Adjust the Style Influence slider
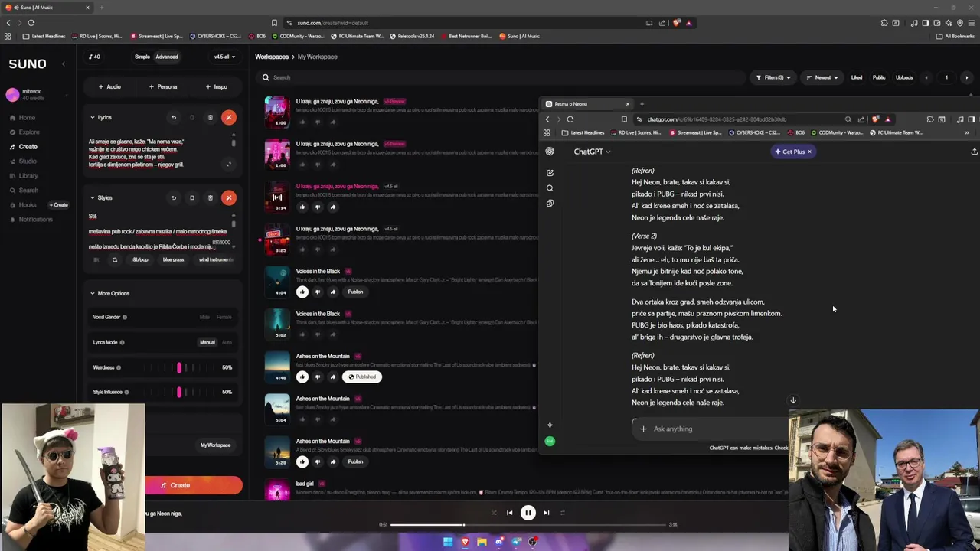 click(178, 392)
